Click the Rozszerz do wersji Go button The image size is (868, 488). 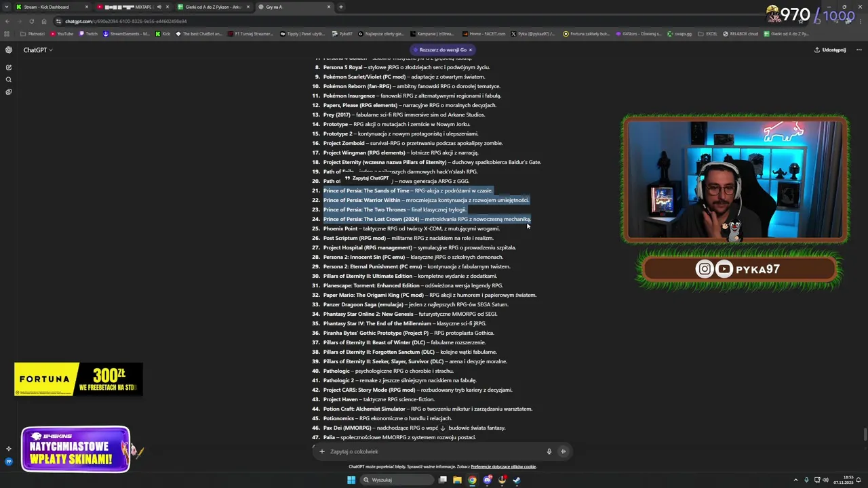coord(442,49)
